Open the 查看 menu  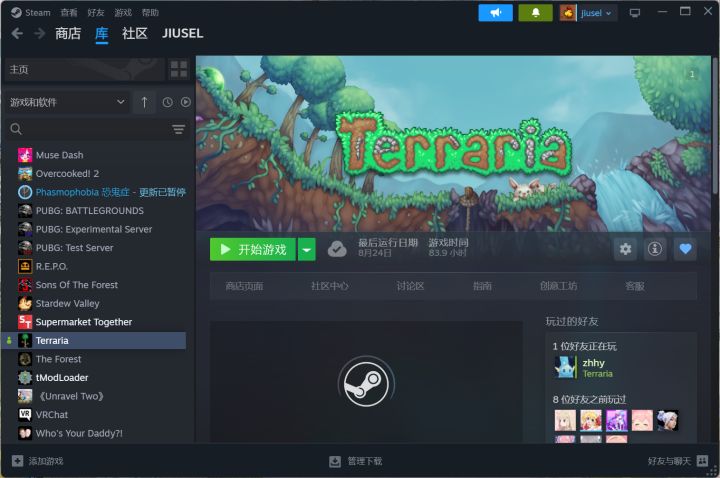69,12
